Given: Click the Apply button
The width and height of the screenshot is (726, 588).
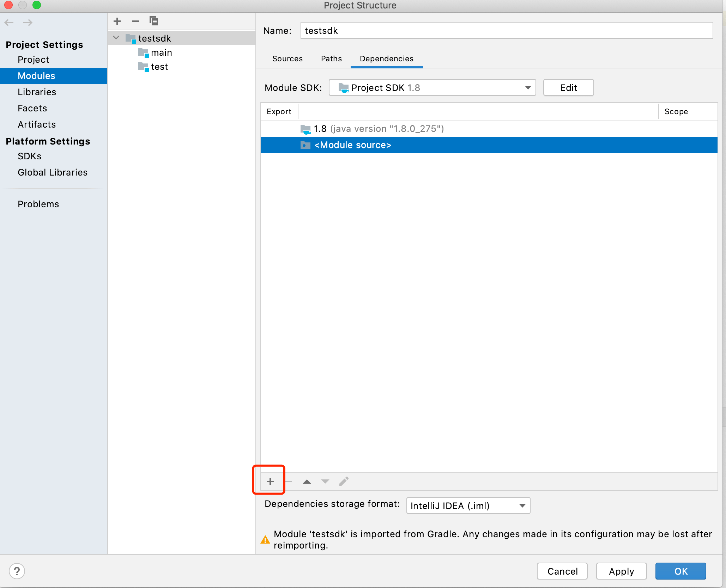Looking at the screenshot, I should point(621,571).
